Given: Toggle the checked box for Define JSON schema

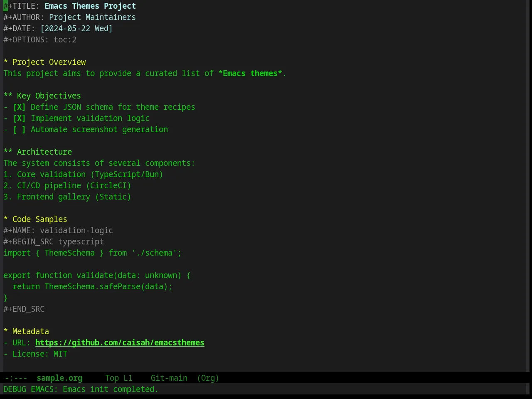Looking at the screenshot, I should [x=19, y=107].
